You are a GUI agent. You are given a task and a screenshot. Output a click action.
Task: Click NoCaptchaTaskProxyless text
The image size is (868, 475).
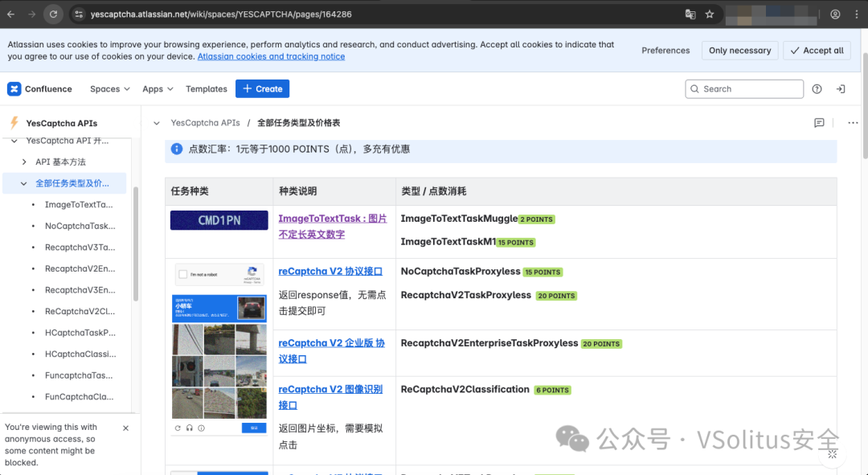(x=461, y=272)
